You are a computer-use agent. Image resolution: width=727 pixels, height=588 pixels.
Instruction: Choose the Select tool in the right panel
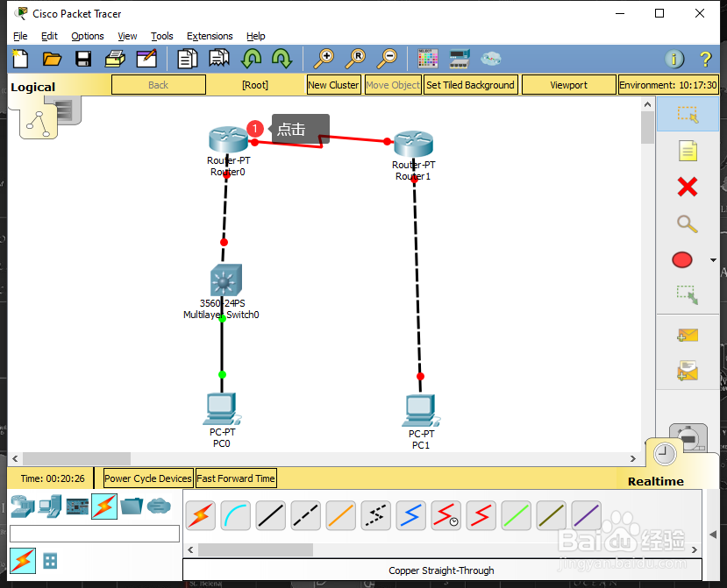pyautogui.click(x=688, y=115)
